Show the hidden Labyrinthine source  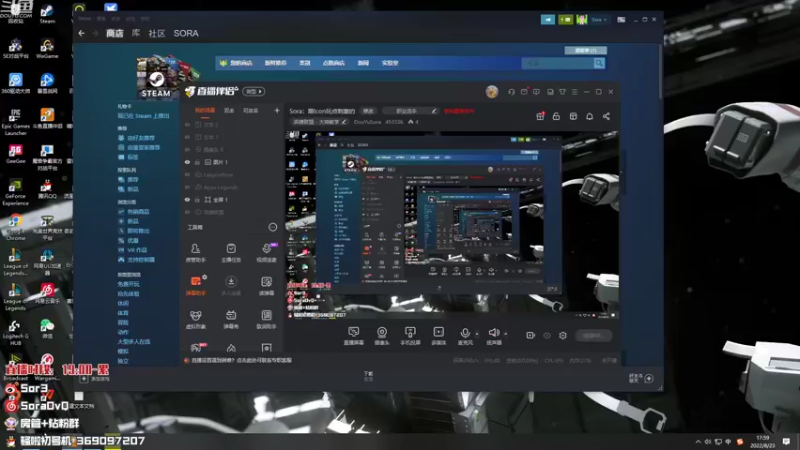coord(187,174)
